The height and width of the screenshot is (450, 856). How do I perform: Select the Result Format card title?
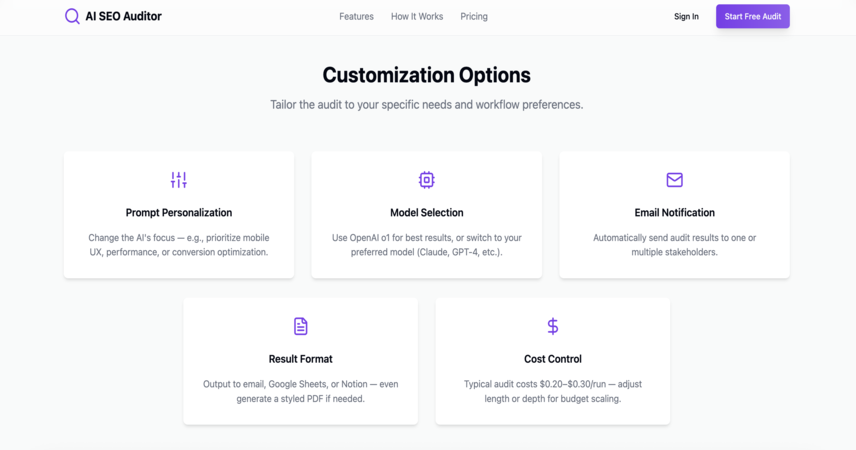coord(300,359)
